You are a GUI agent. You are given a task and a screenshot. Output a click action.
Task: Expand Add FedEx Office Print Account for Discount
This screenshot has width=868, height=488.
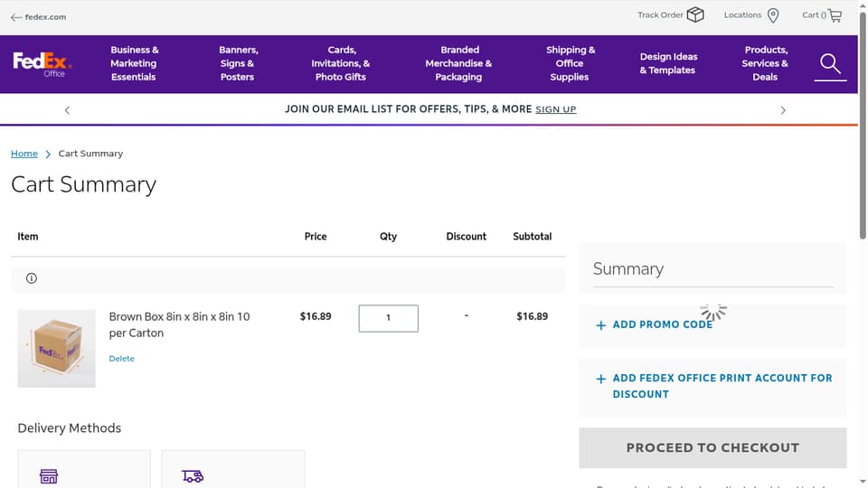click(722, 386)
